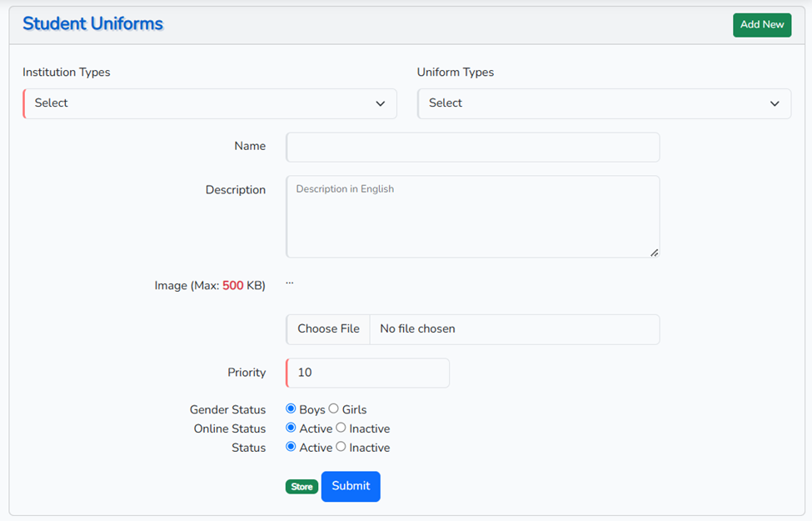
Task: Open the Institution Types dropdown
Action: click(x=210, y=103)
